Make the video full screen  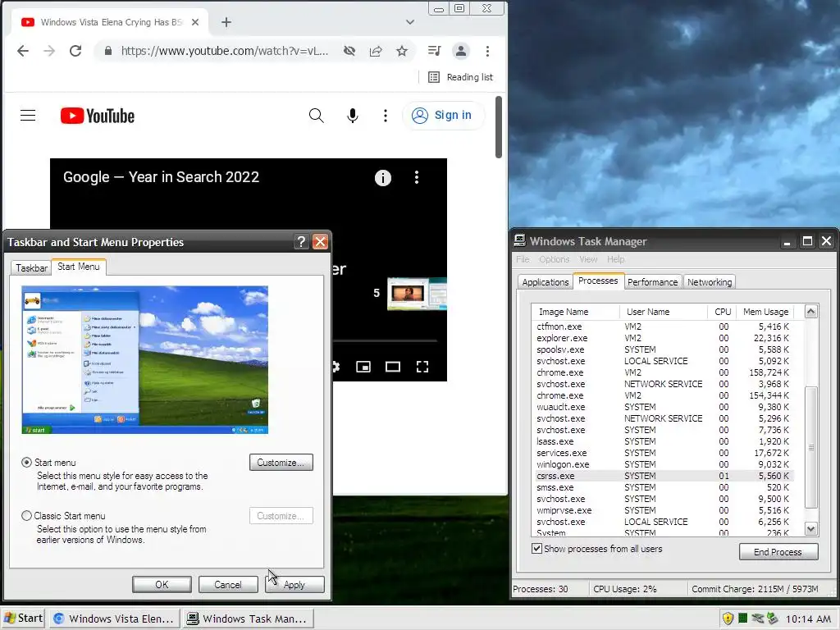click(422, 367)
